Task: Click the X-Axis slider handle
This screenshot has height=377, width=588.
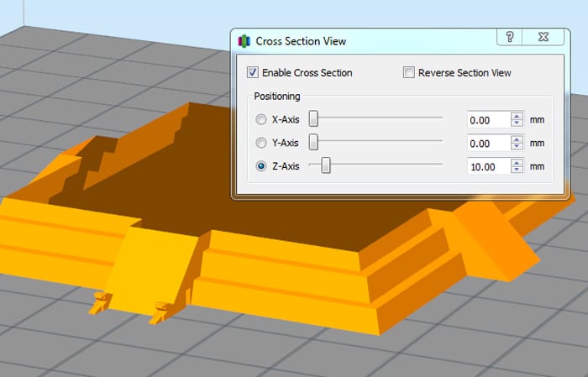Action: tap(313, 118)
